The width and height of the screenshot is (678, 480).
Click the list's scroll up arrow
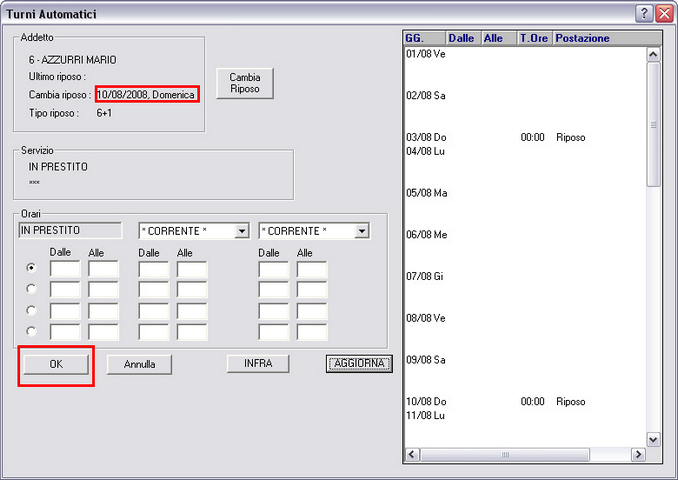tap(653, 54)
